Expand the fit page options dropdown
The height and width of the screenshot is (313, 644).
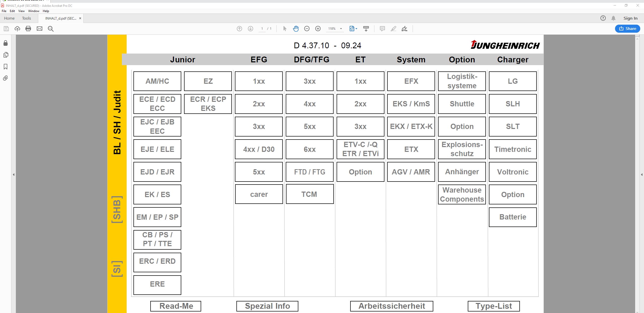click(356, 29)
